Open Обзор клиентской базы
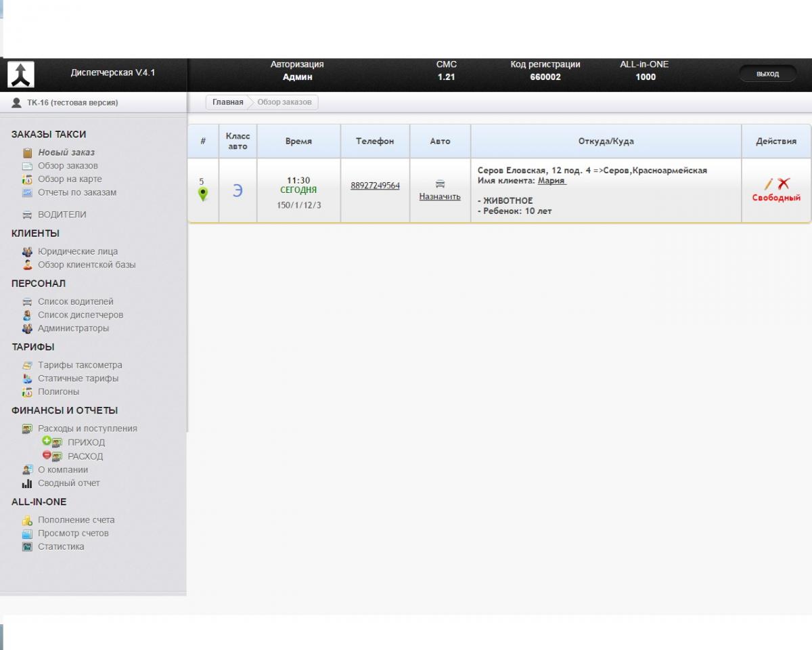812x650 pixels. point(87,265)
